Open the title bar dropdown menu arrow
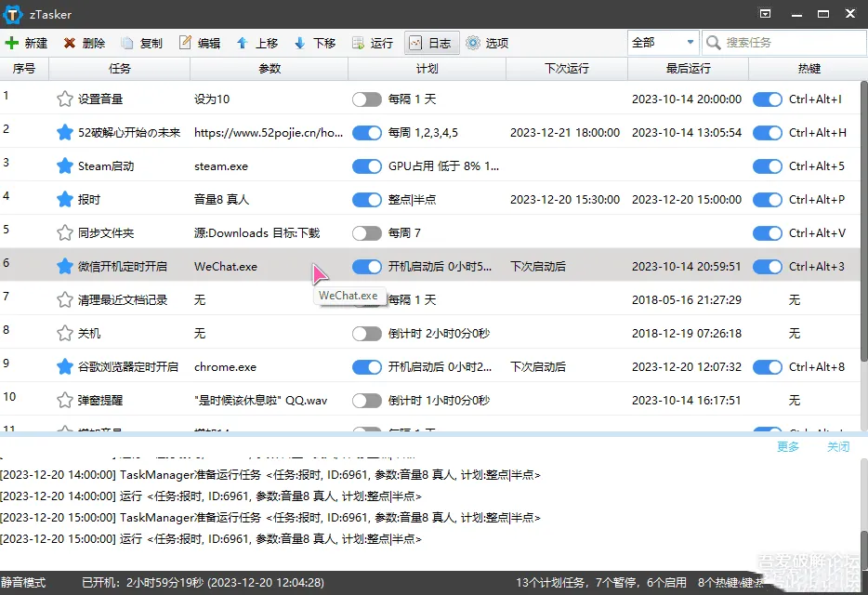868x595 pixels. click(766, 14)
